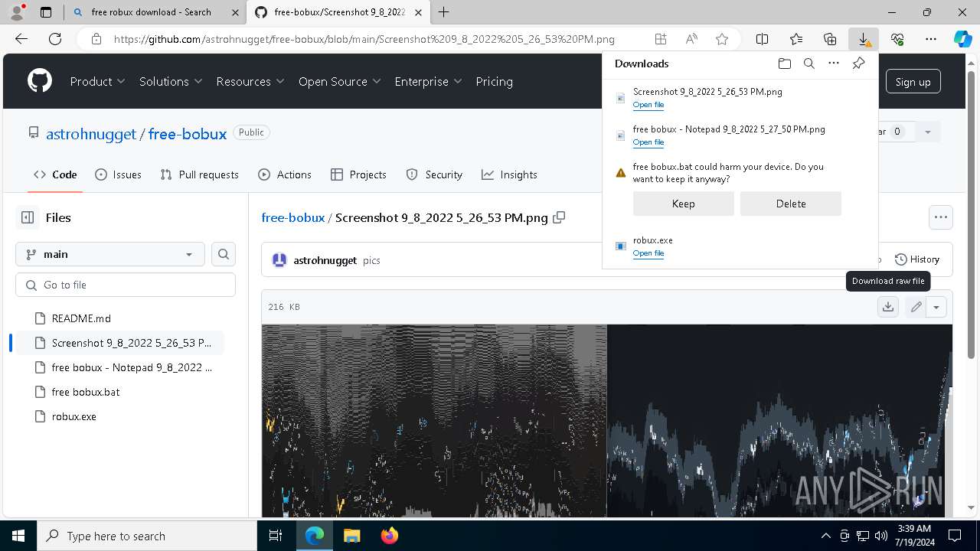Open the tab actions menu icon
This screenshot has height=551, width=980.
tap(46, 12)
